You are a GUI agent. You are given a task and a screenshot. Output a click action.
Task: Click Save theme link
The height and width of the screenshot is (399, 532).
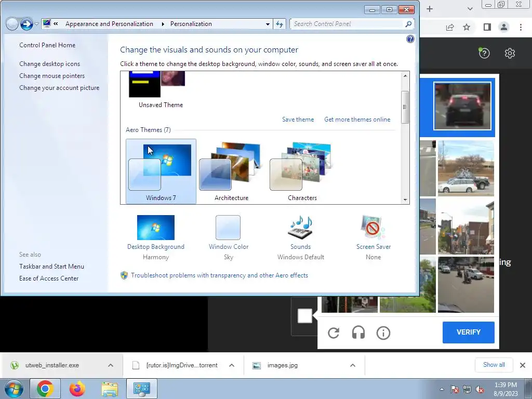[298, 119]
